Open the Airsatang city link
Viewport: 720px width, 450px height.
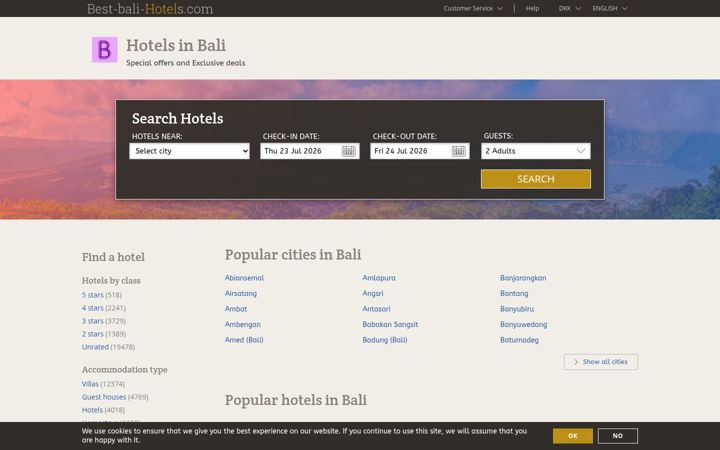pyautogui.click(x=241, y=293)
